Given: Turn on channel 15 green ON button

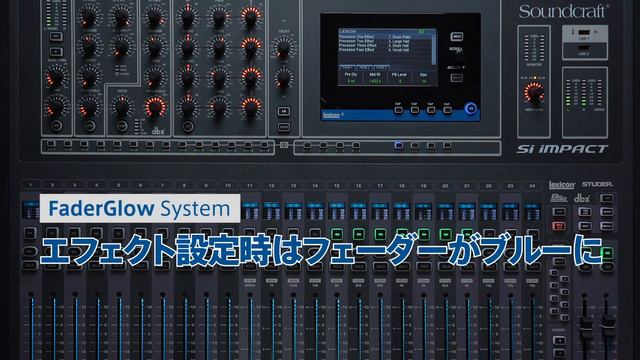Looking at the screenshot, I should point(337,234).
